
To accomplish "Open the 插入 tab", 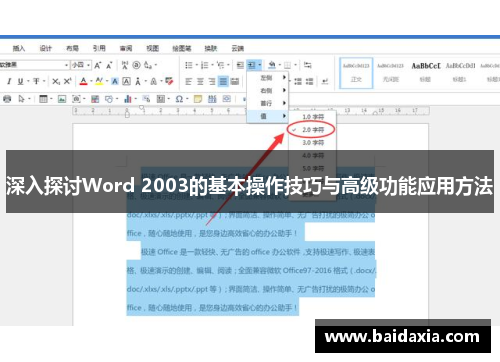I will [x=19, y=48].
